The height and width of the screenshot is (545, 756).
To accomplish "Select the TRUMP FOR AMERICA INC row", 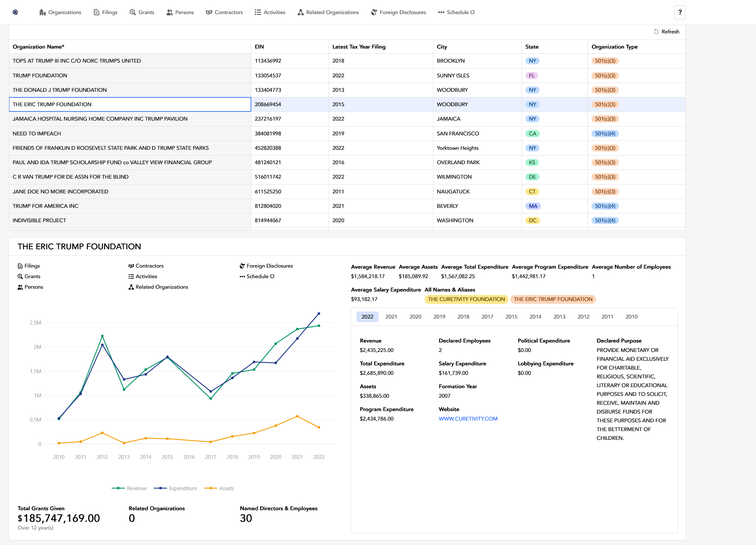I will (x=46, y=206).
